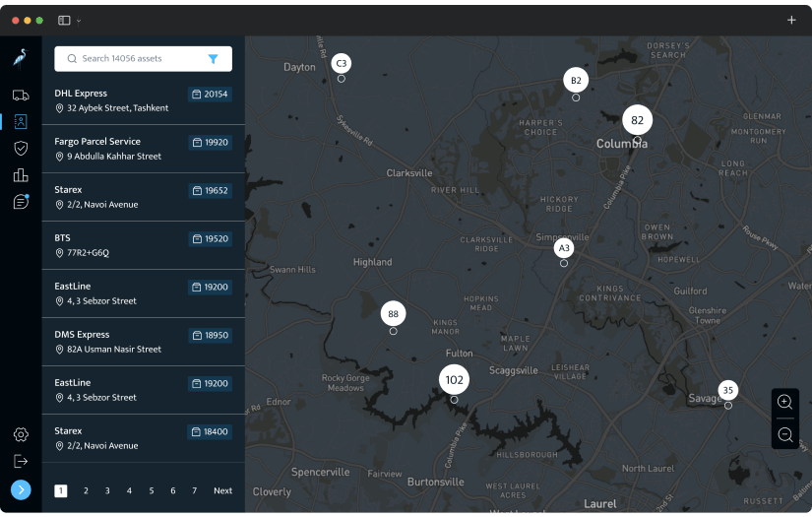Open the Fargo Parcel Service row

(144, 149)
